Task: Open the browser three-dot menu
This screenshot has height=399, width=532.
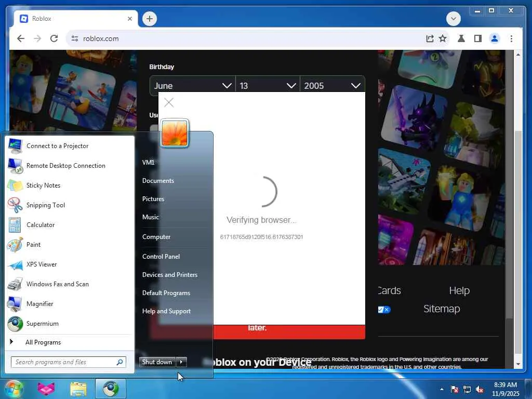Action: point(511,38)
